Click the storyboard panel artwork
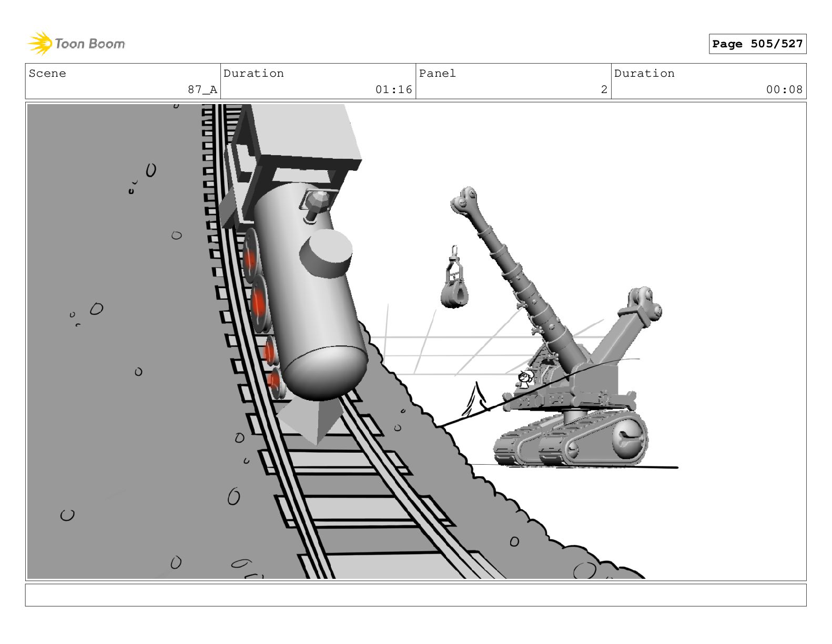The height and width of the screenshot is (644, 832). pyautogui.click(x=416, y=341)
